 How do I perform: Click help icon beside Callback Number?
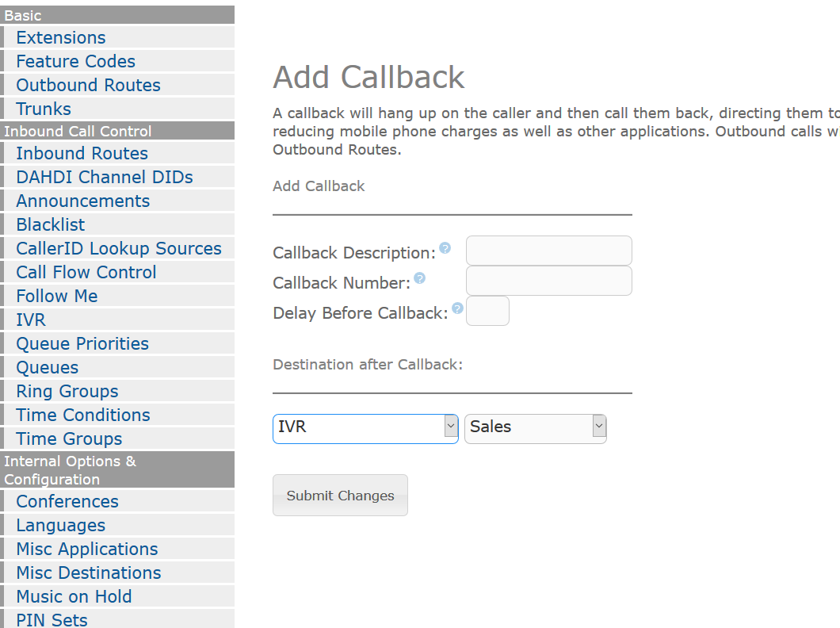tap(419, 278)
